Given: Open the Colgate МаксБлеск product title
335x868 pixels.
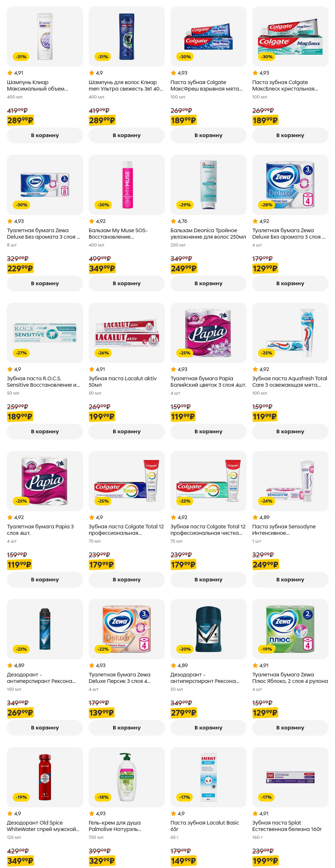Looking at the screenshot, I should click(x=285, y=85).
